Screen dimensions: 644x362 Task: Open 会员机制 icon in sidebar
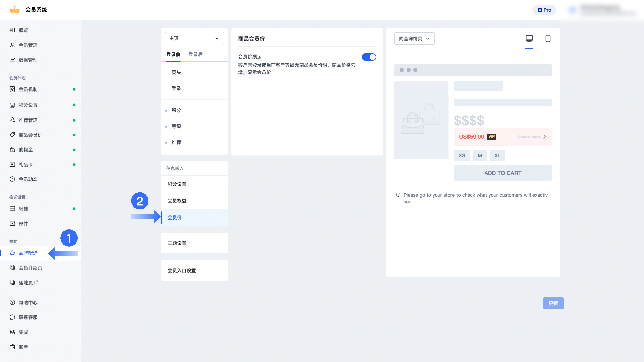click(12, 89)
